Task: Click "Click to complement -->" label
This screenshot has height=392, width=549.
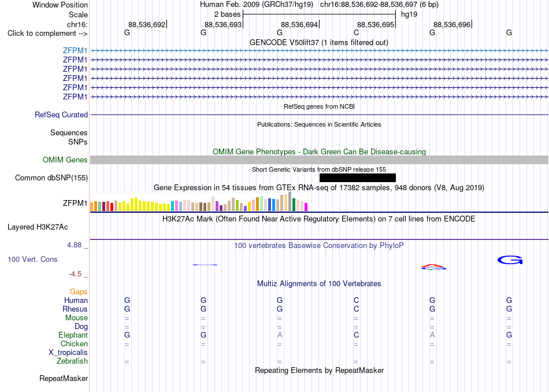Action: pyautogui.click(x=47, y=34)
